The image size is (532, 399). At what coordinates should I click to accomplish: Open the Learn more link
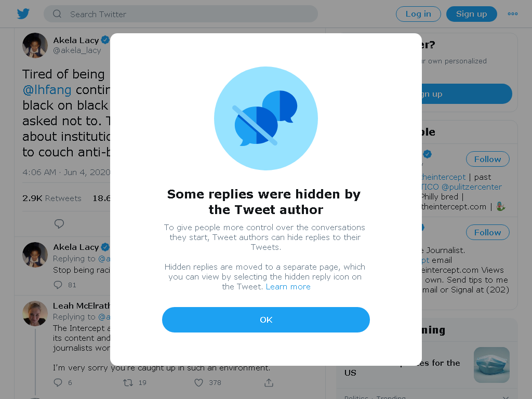(x=288, y=287)
